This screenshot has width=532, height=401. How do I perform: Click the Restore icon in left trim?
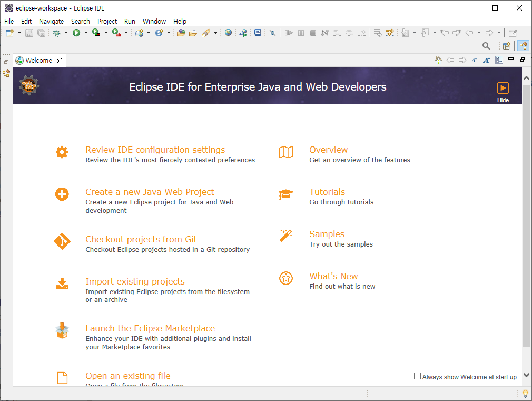point(6,62)
